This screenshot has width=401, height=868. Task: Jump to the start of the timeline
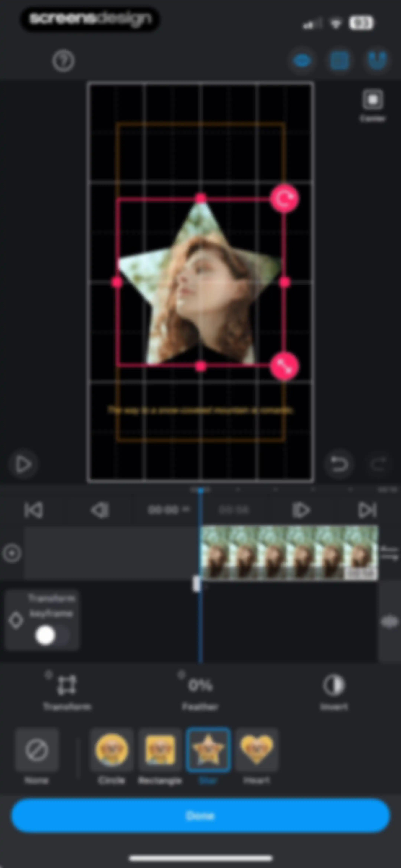(34, 510)
